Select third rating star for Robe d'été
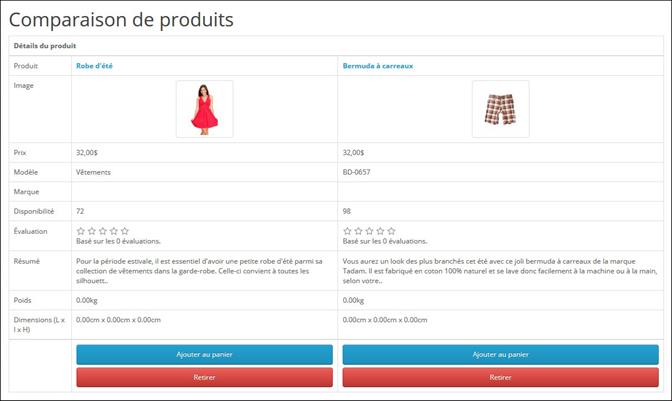672x401 pixels. click(102, 231)
